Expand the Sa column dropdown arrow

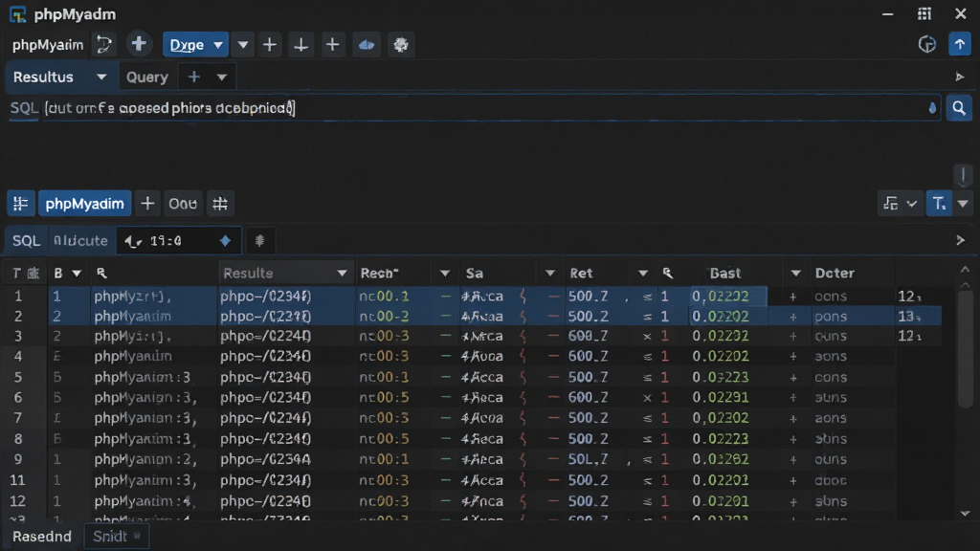[550, 273]
